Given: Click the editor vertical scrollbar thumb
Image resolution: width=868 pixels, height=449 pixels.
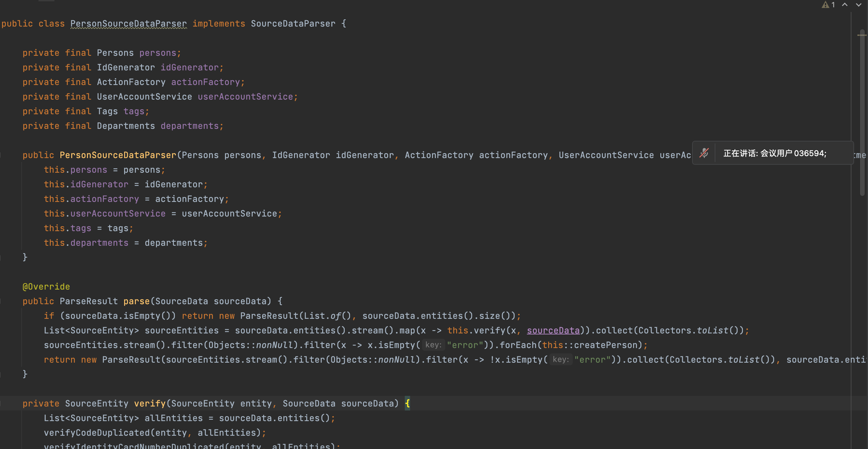Looking at the screenshot, I should pyautogui.click(x=862, y=113).
